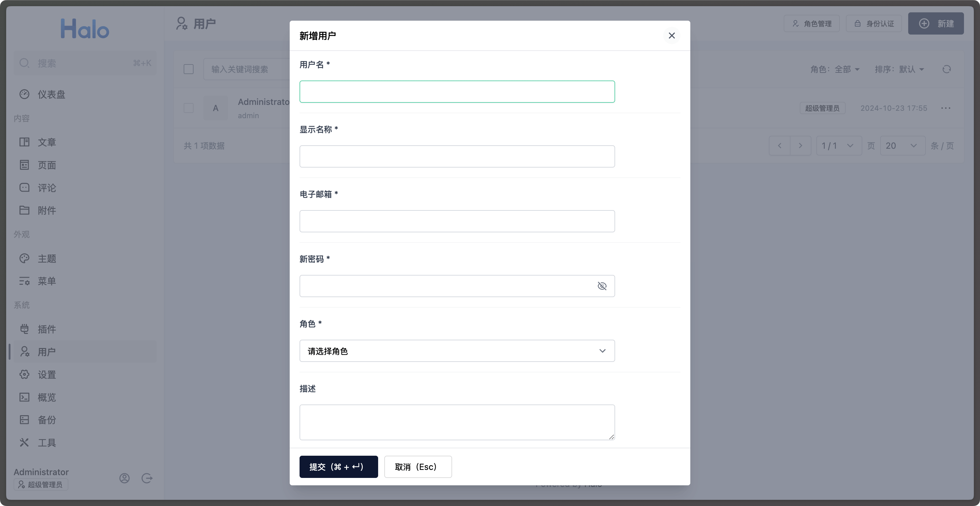Open the three-dot menu for Administrator row

[x=946, y=108]
